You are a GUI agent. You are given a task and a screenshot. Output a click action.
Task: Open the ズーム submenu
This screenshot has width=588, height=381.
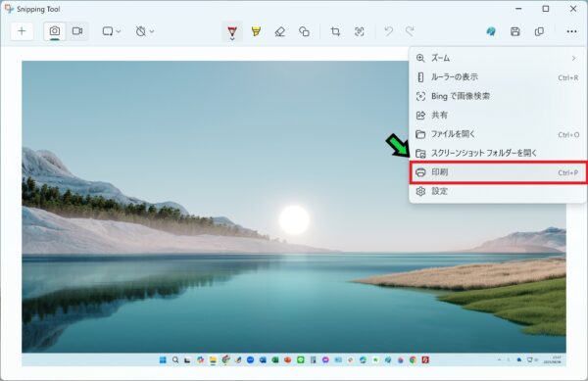click(x=497, y=58)
